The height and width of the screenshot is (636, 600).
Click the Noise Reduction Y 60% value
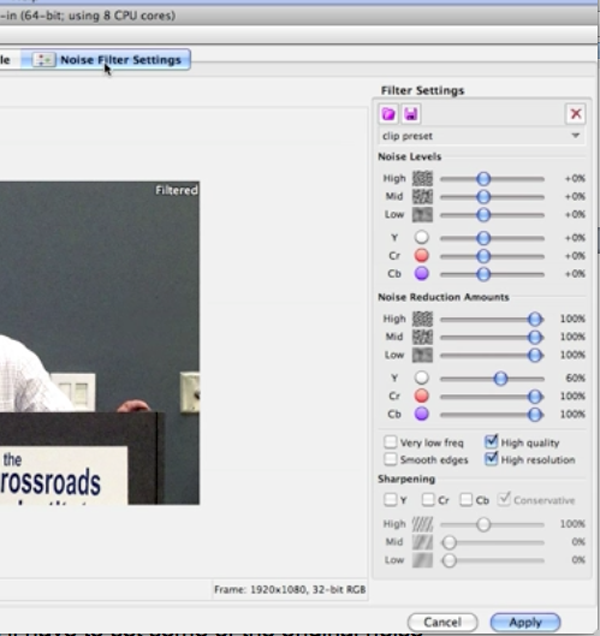pyautogui.click(x=575, y=378)
